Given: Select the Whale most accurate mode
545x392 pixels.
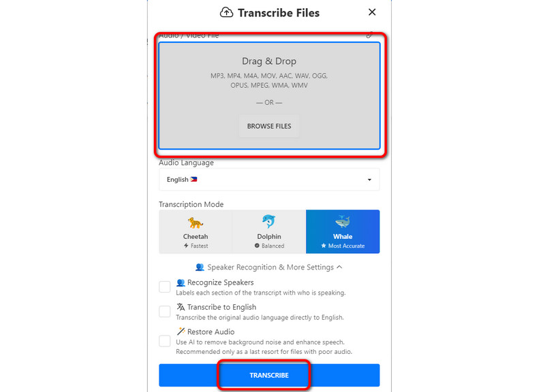Looking at the screenshot, I should click(x=343, y=231).
